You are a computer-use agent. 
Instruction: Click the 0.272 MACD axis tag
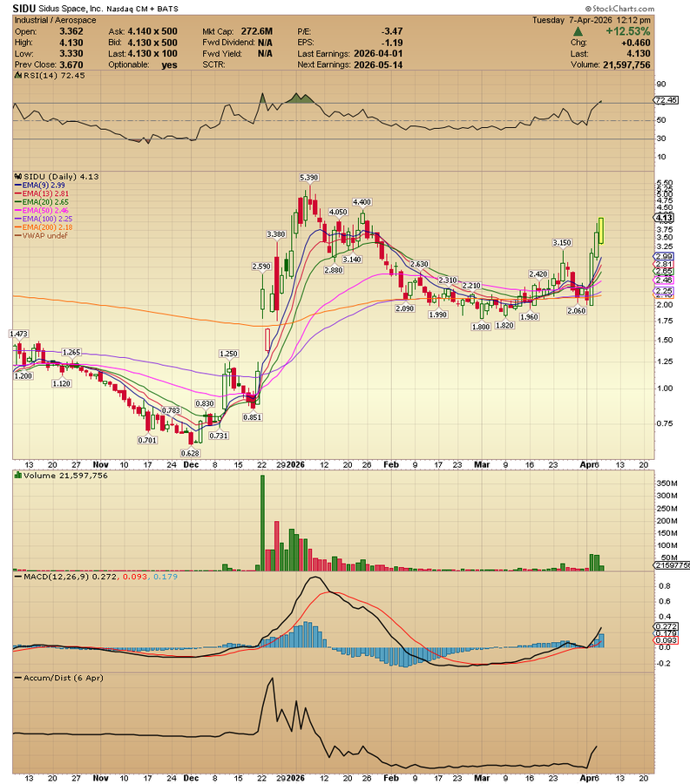(x=666, y=626)
